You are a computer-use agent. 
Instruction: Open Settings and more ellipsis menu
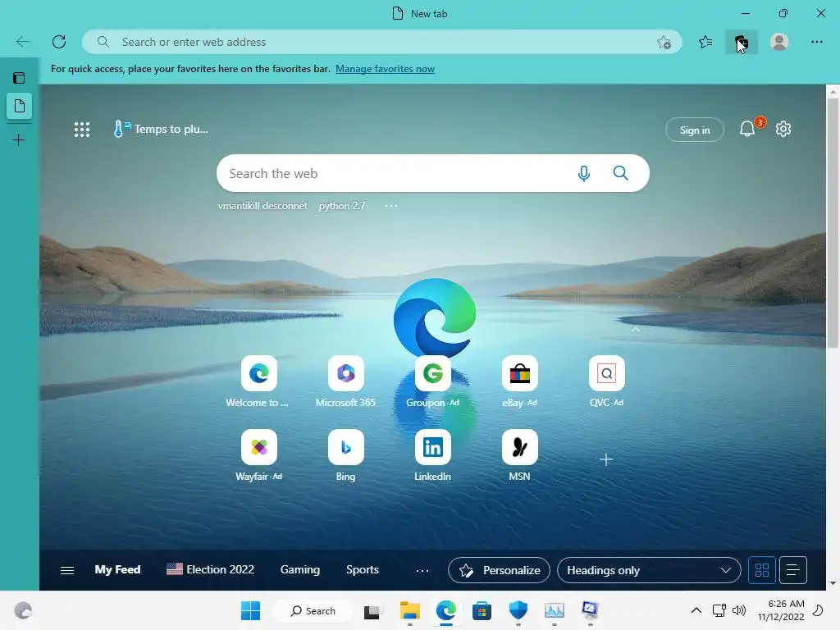816,42
